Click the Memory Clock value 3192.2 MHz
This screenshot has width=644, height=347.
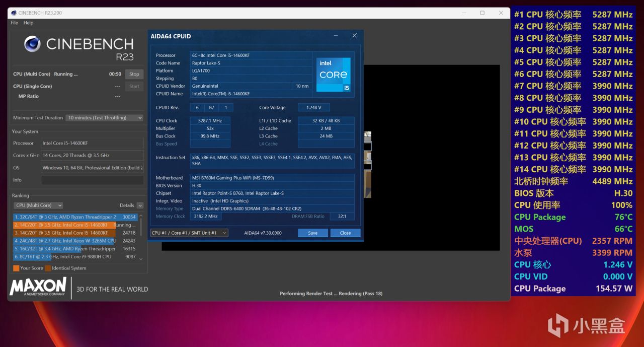click(x=205, y=216)
